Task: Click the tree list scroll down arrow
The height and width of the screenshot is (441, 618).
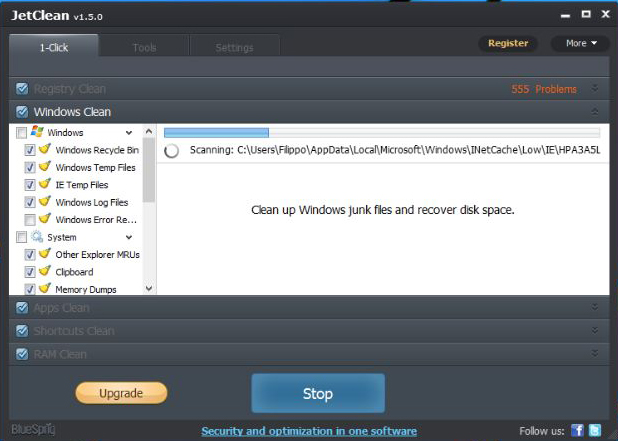Action: point(149,288)
